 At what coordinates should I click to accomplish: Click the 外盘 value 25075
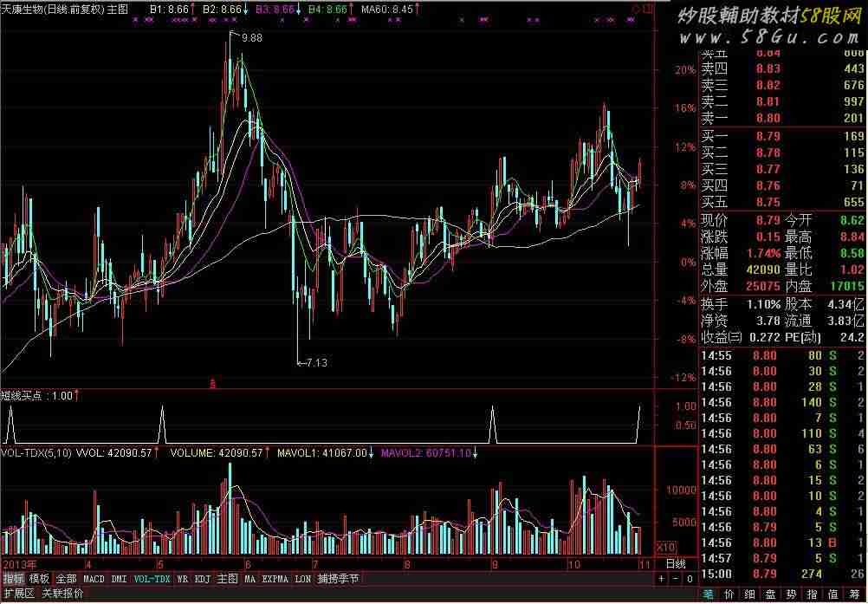pos(763,286)
